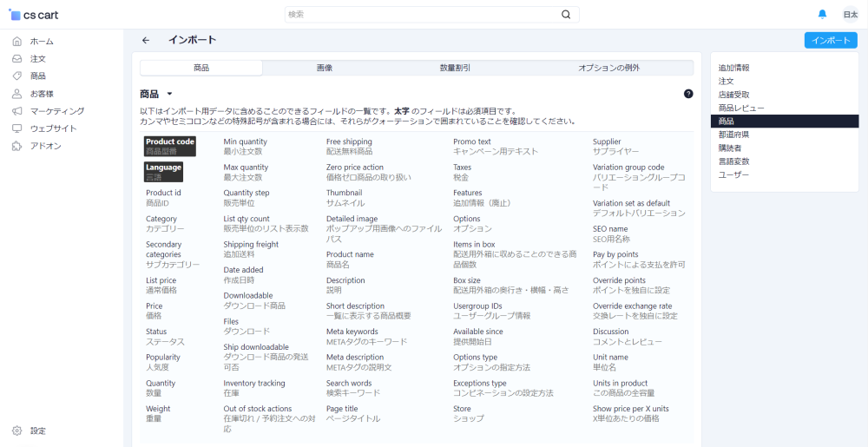Switch to the 画像 tab

325,68
